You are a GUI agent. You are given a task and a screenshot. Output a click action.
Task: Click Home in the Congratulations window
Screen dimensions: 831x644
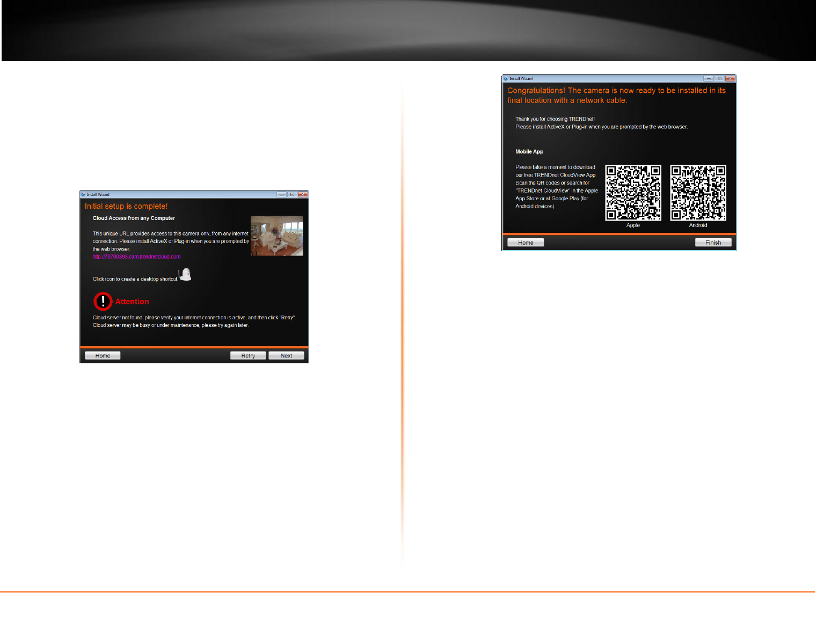pos(526,243)
